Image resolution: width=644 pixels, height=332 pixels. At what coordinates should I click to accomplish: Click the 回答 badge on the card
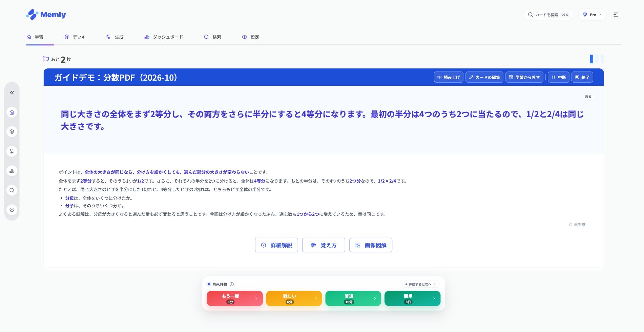tap(588, 97)
